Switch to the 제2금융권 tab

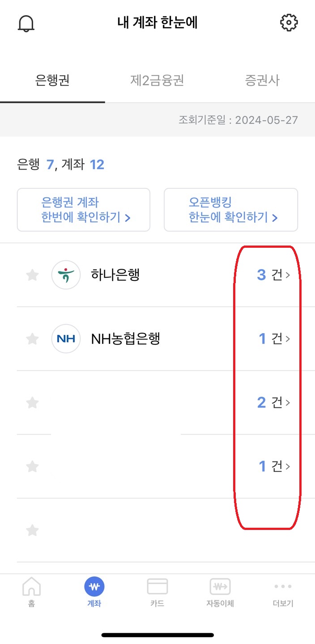157,80
